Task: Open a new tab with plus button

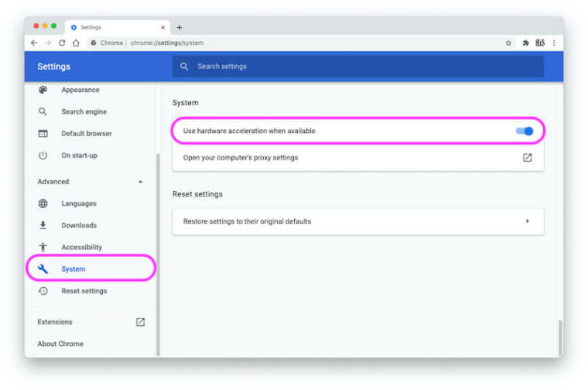Action: point(179,27)
